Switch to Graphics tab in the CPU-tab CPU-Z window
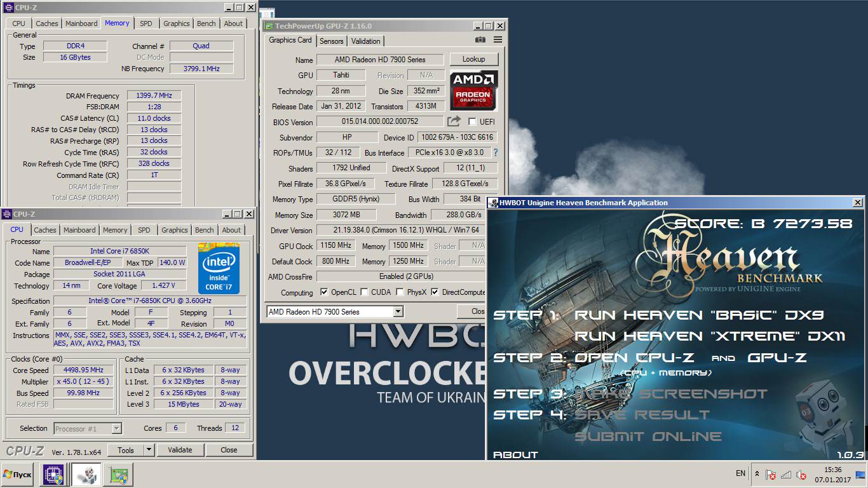The height and width of the screenshot is (488, 868). pos(175,230)
